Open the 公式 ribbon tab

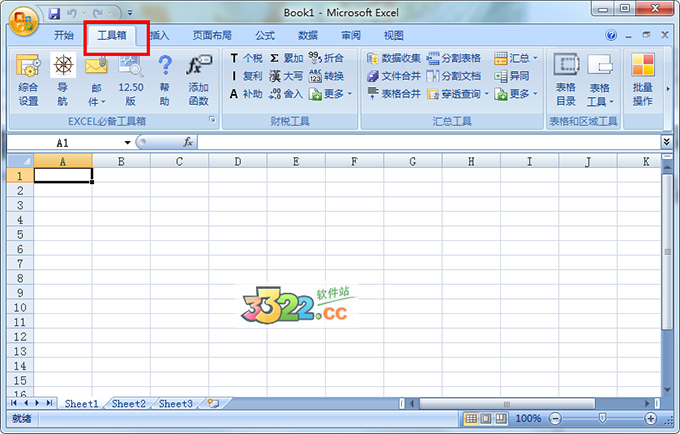point(265,36)
